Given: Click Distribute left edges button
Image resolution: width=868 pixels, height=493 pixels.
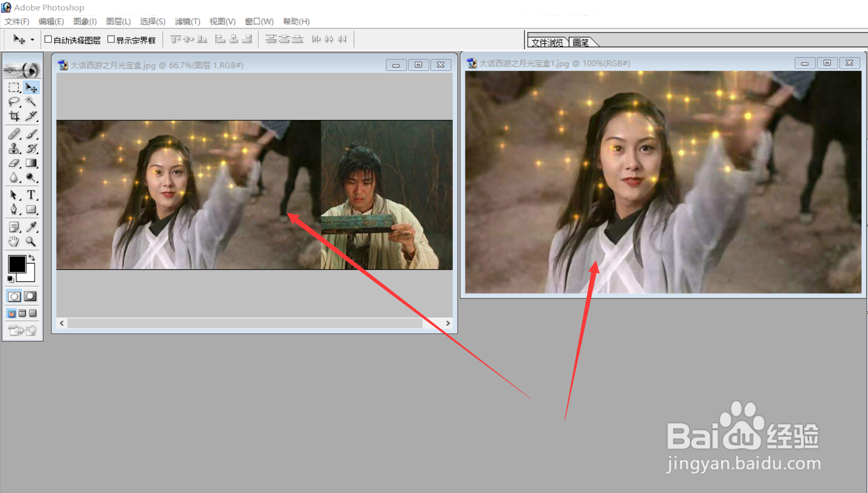Looking at the screenshot, I should [316, 39].
